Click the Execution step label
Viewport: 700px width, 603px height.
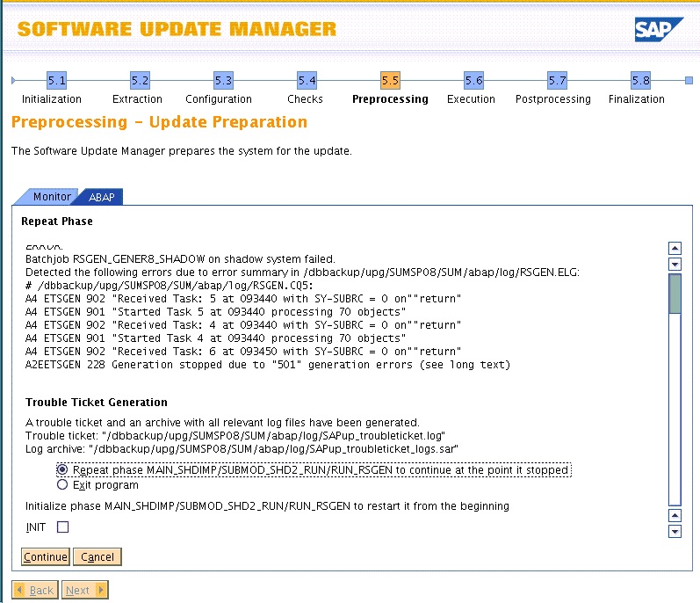471,99
